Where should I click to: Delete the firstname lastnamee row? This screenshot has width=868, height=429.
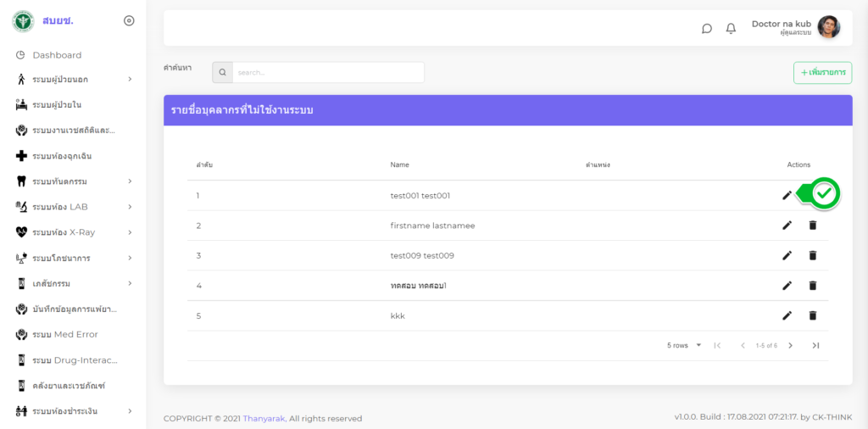pos(812,226)
